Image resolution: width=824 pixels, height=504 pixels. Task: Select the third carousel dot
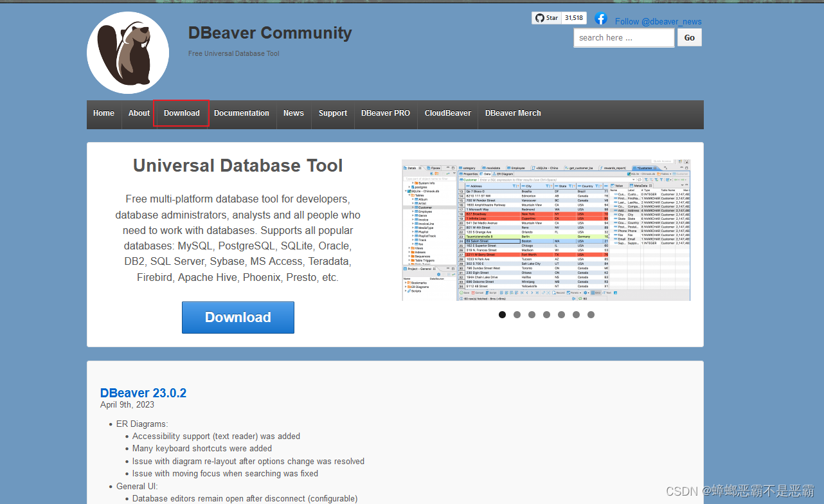[532, 314]
